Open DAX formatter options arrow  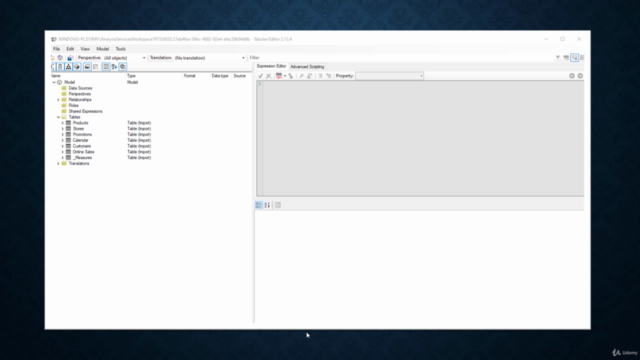(x=284, y=76)
